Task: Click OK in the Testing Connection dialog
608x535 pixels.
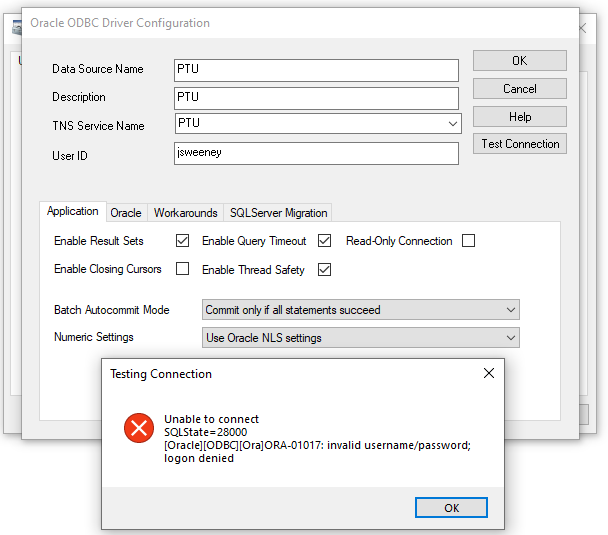Action: pos(451,508)
